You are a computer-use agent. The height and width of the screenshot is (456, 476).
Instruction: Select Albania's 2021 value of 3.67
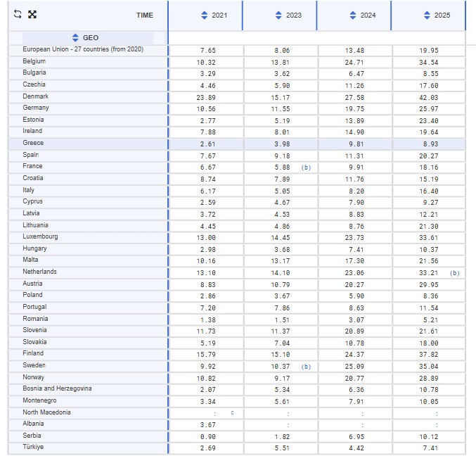(x=207, y=424)
